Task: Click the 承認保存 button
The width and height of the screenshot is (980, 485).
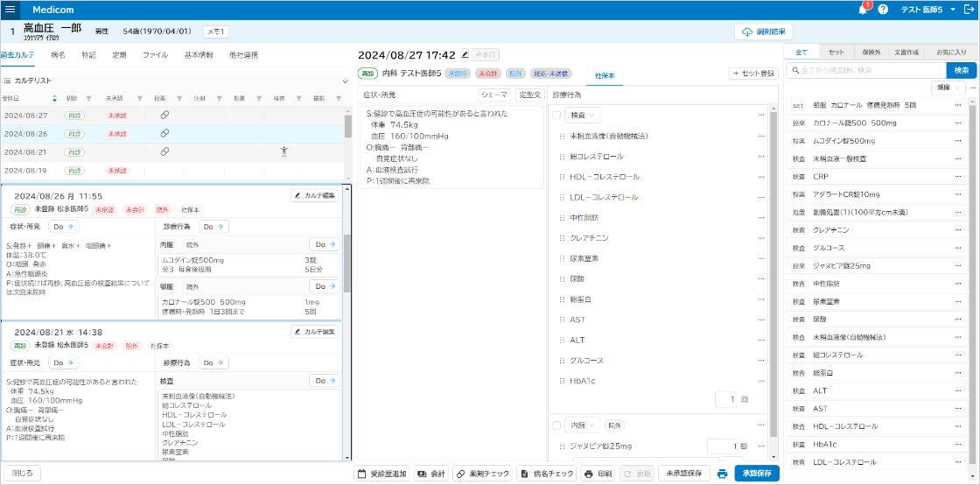Action: tap(757, 474)
